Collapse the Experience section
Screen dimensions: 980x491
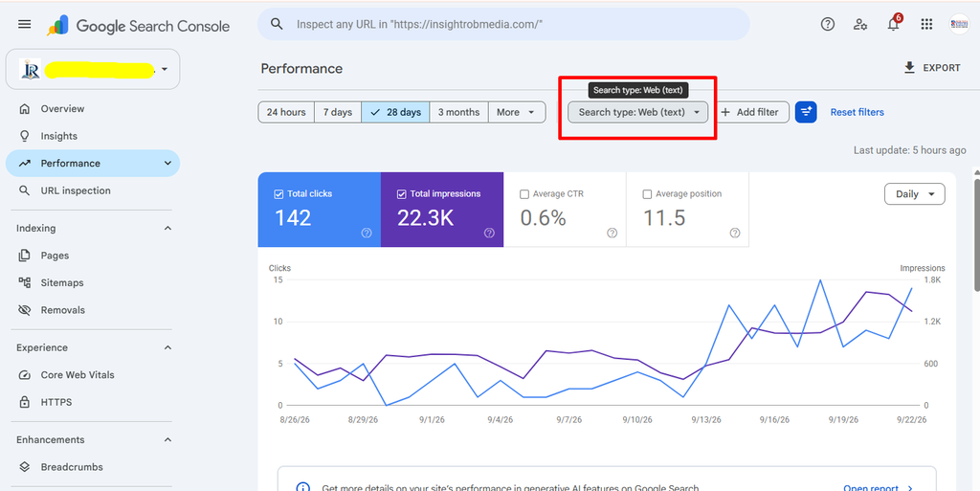167,347
